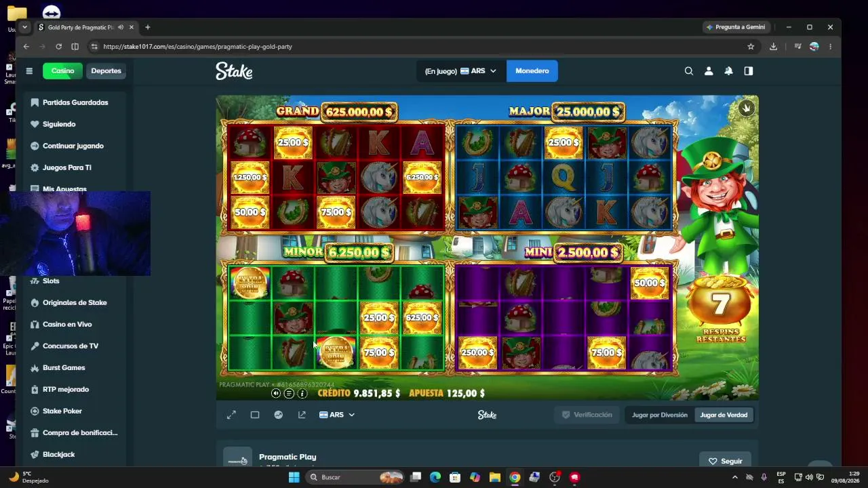Open Slots in sidebar

pyautogui.click(x=75, y=281)
